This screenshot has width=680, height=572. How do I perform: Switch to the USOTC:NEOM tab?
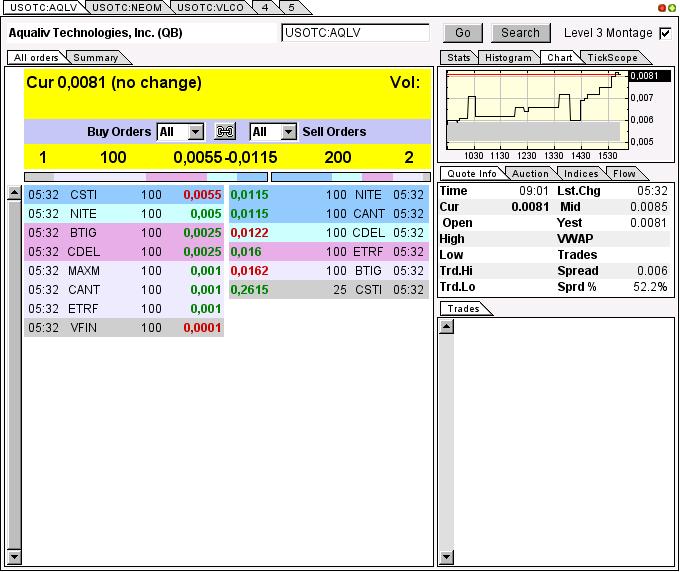pos(127,7)
